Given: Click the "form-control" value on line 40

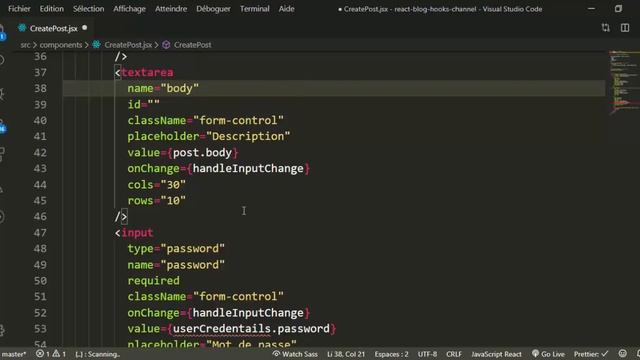Looking at the screenshot, I should coord(238,120).
